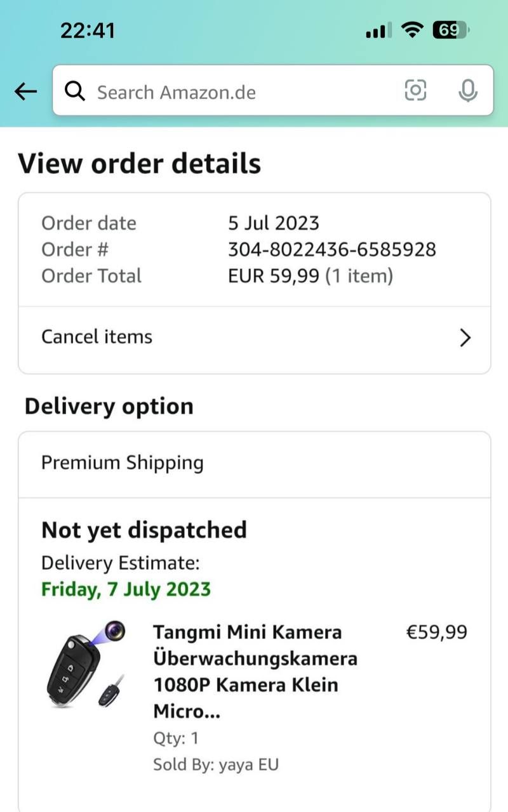Open the camera lens scan icon
The width and height of the screenshot is (508, 812).
(x=415, y=91)
